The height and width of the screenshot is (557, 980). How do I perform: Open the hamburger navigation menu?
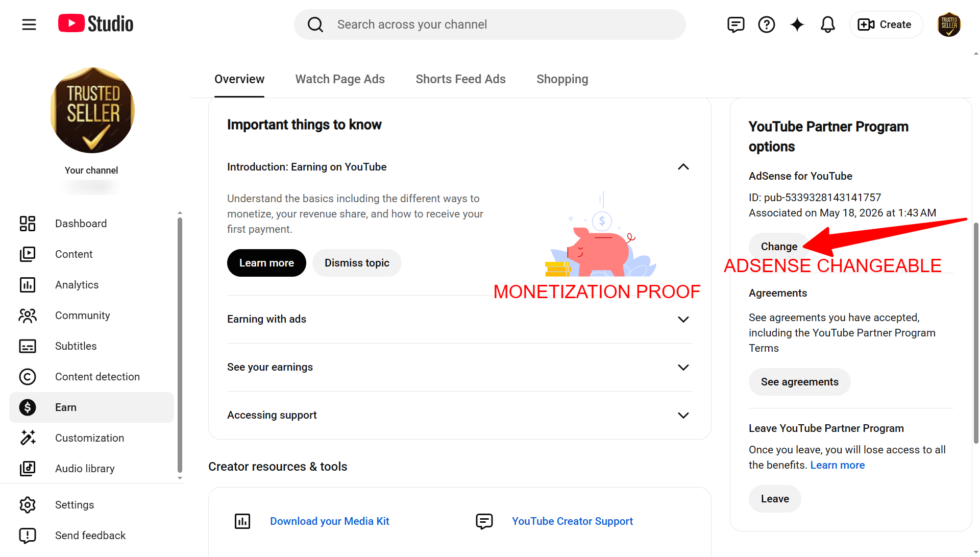29,25
